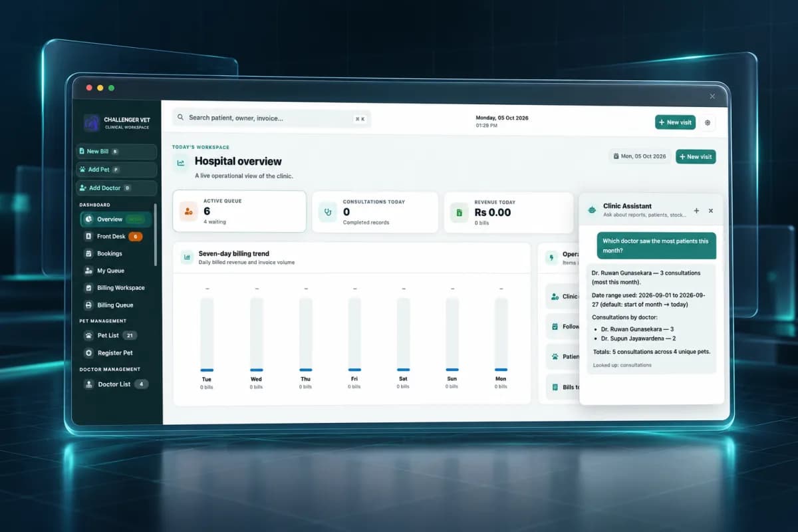Image resolution: width=798 pixels, height=532 pixels.
Task: Click the Add Pet paw shortcut
Action: pos(116,170)
